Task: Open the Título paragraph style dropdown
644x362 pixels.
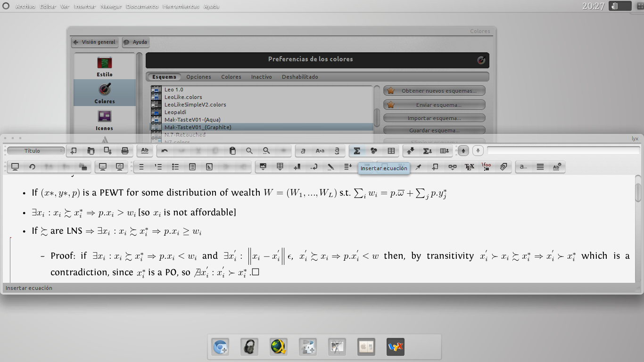Action: click(36, 151)
